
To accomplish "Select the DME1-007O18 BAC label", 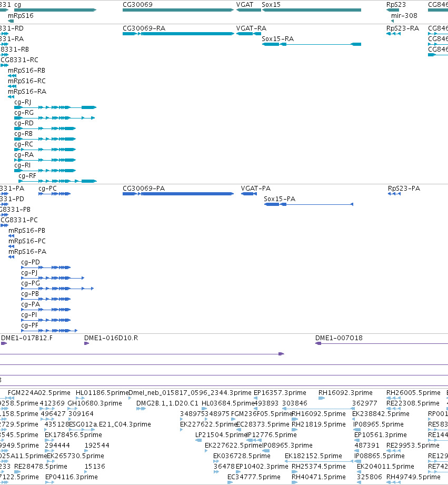I will tap(339, 338).
